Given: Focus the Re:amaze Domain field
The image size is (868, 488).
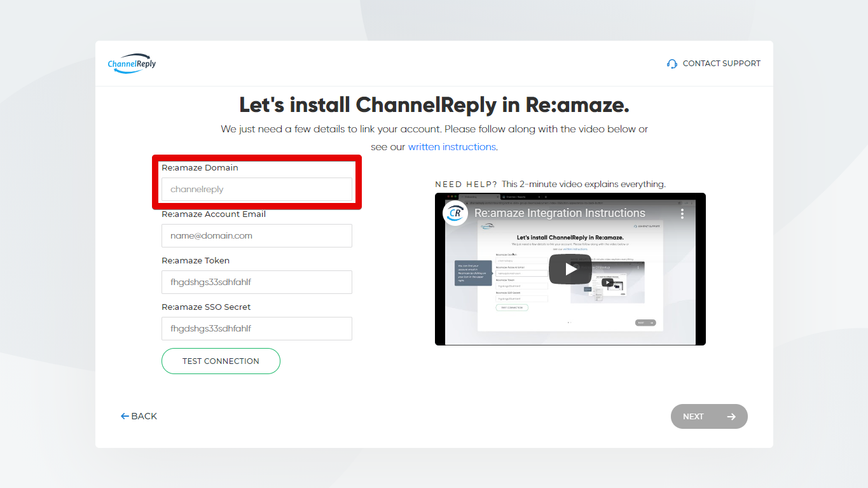Looking at the screenshot, I should click(x=257, y=190).
